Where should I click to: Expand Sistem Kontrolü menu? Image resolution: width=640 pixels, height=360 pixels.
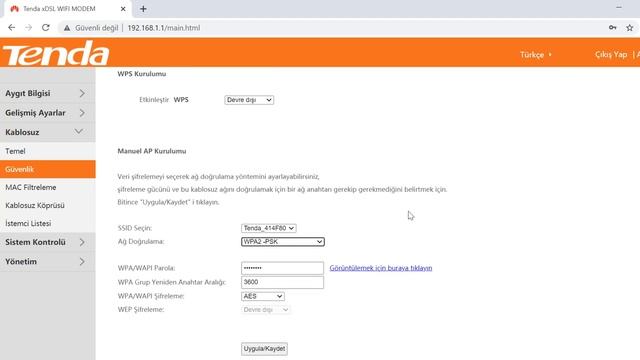[48, 242]
